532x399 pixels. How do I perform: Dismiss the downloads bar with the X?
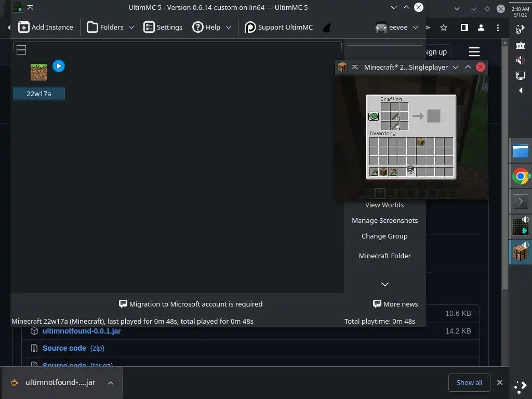pos(499,383)
